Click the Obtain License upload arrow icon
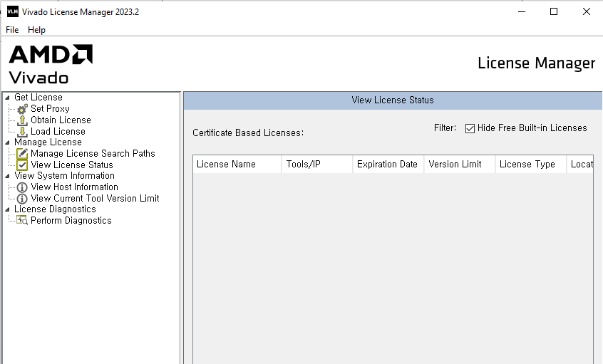Image resolution: width=603 pixels, height=364 pixels. (x=22, y=120)
